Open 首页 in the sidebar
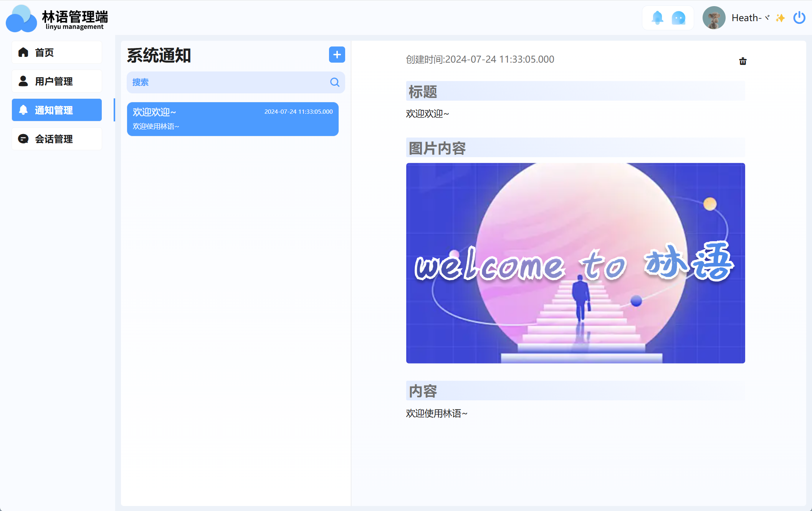The image size is (812, 511). point(57,52)
